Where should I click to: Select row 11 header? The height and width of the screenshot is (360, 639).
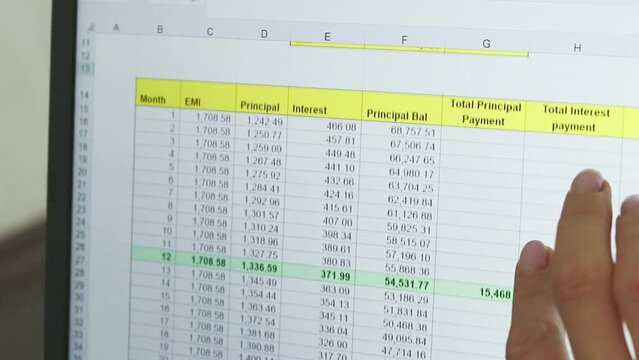pyautogui.click(x=85, y=43)
